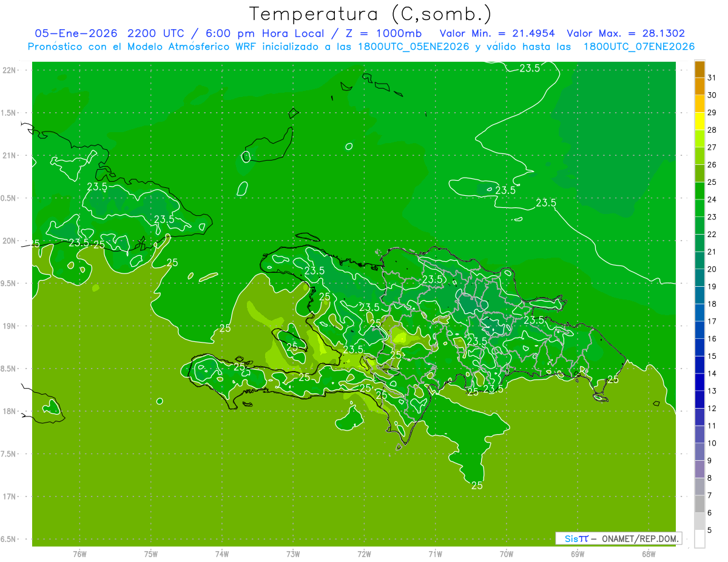
Task: Pick the gray colorbar swatch between 6 and 7
Action: (x=699, y=504)
